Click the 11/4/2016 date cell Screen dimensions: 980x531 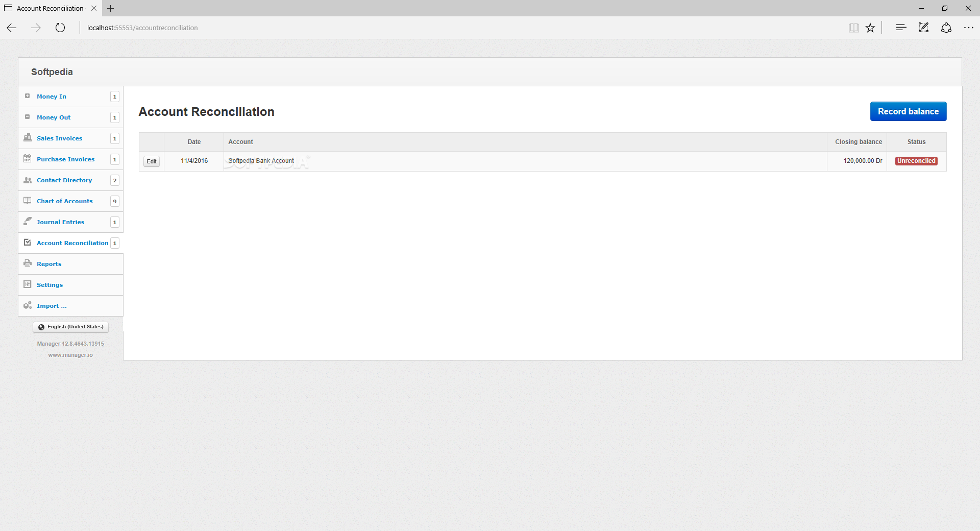click(x=194, y=161)
